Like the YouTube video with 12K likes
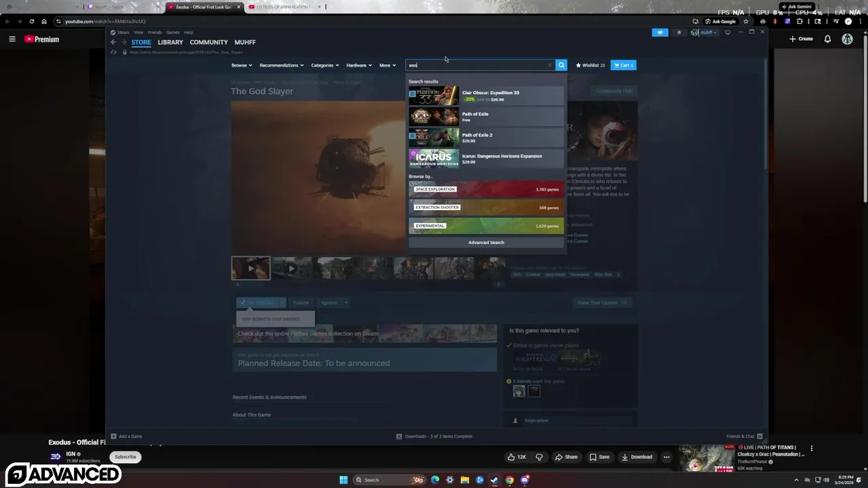Image resolution: width=868 pixels, height=488 pixels. tap(517, 457)
